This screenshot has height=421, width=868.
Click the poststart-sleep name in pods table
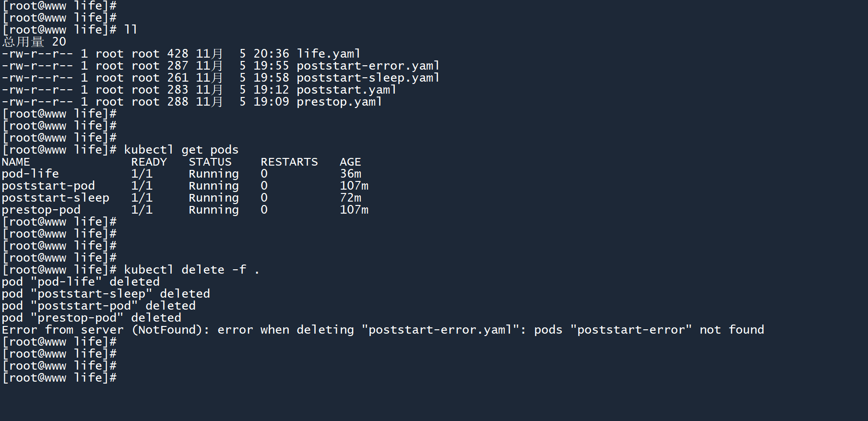click(55, 198)
